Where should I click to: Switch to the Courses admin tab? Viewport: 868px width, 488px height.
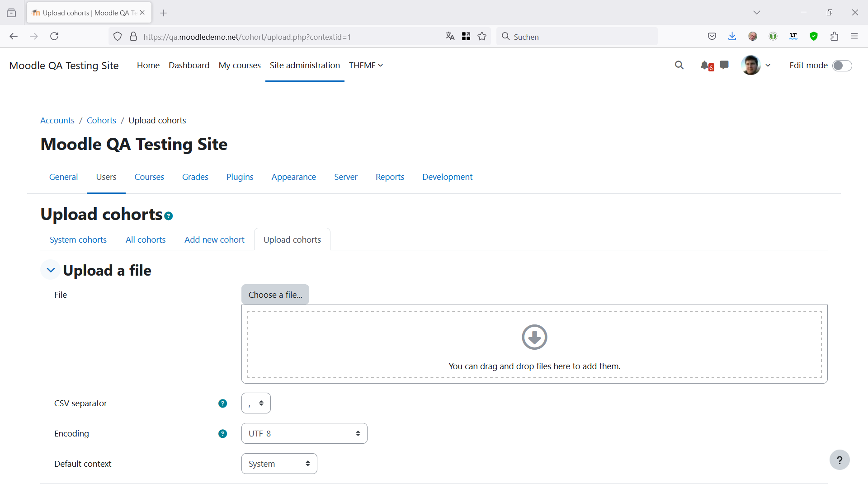(149, 177)
